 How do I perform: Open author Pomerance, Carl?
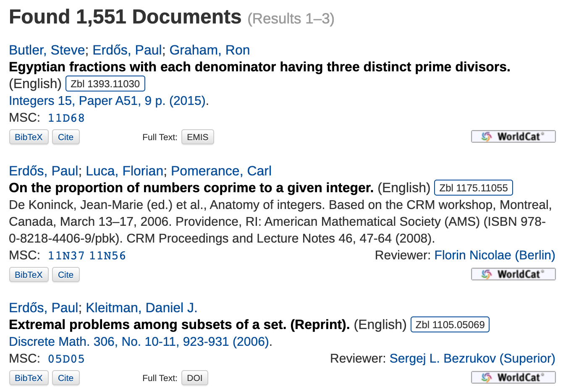click(x=221, y=171)
